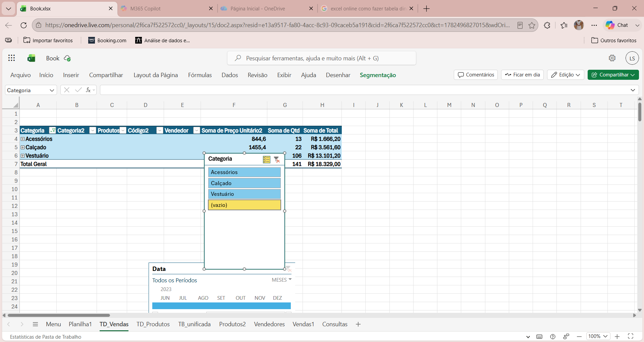This screenshot has width=644, height=342.
Task: Open Excel settings gear
Action: point(612,58)
